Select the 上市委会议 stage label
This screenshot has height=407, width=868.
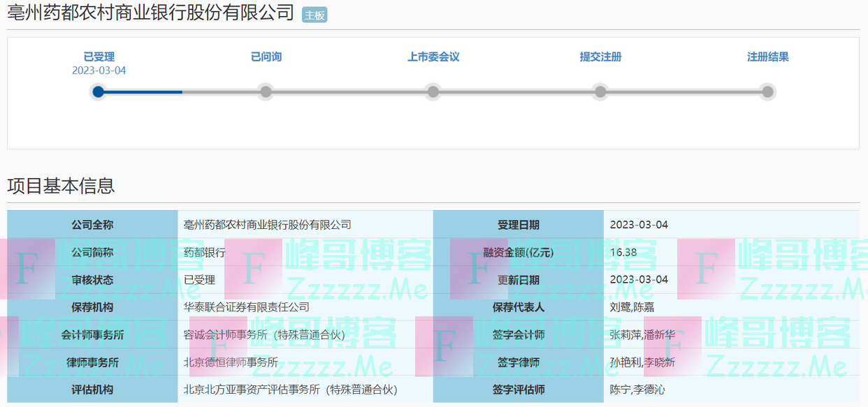pyautogui.click(x=433, y=57)
